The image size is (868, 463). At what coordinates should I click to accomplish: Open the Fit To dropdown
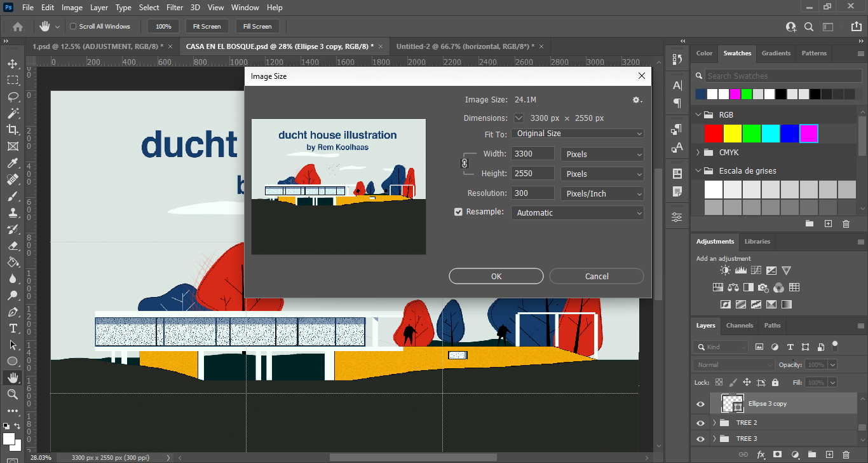577,134
